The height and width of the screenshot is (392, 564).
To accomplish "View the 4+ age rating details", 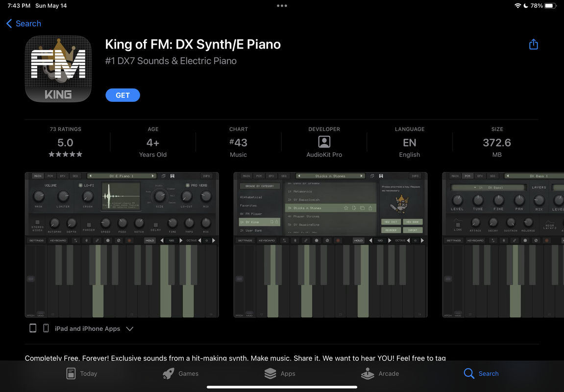I will [153, 142].
